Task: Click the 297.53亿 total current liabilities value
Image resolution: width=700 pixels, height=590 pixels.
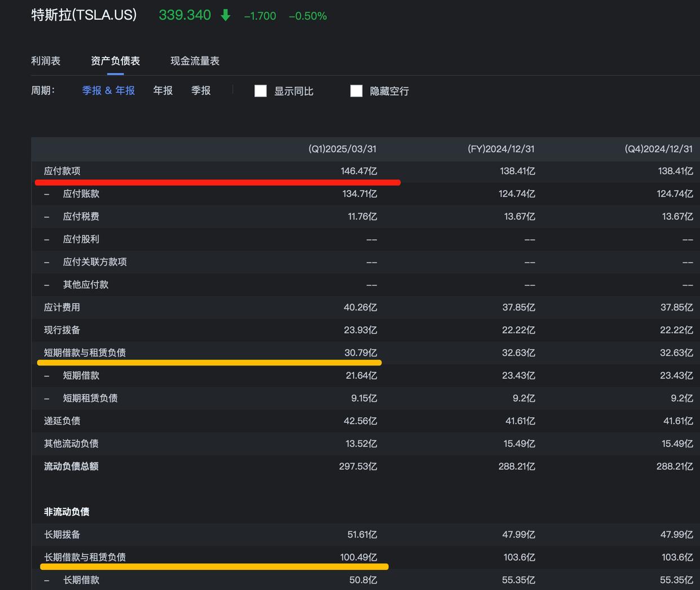Action: pyautogui.click(x=358, y=467)
